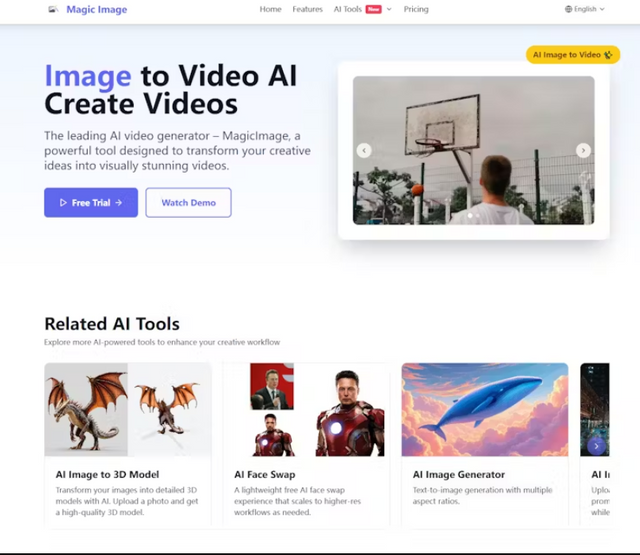Open the AI Face Swap title
Screen dimensions: 640x555
tap(264, 474)
